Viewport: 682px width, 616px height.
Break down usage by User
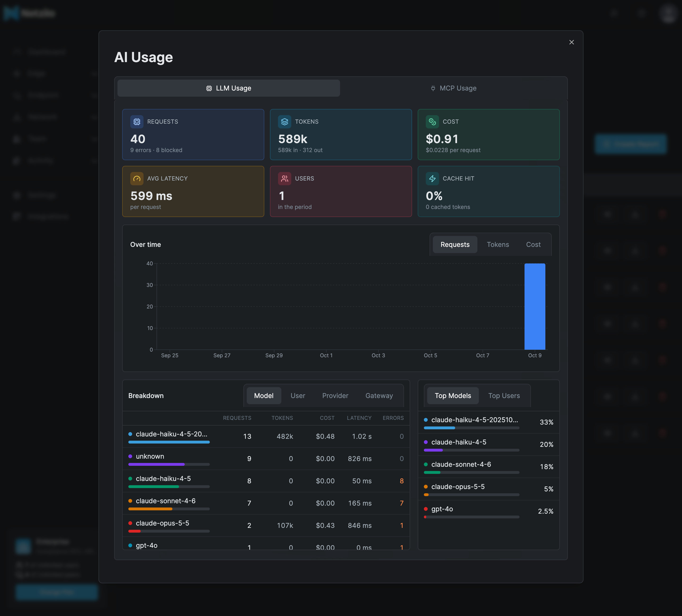pos(298,396)
